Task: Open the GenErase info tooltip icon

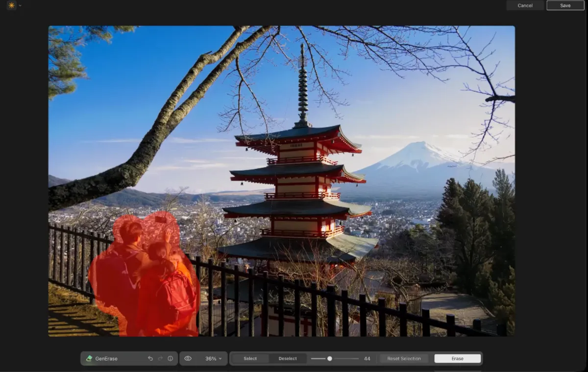Action: pos(170,358)
